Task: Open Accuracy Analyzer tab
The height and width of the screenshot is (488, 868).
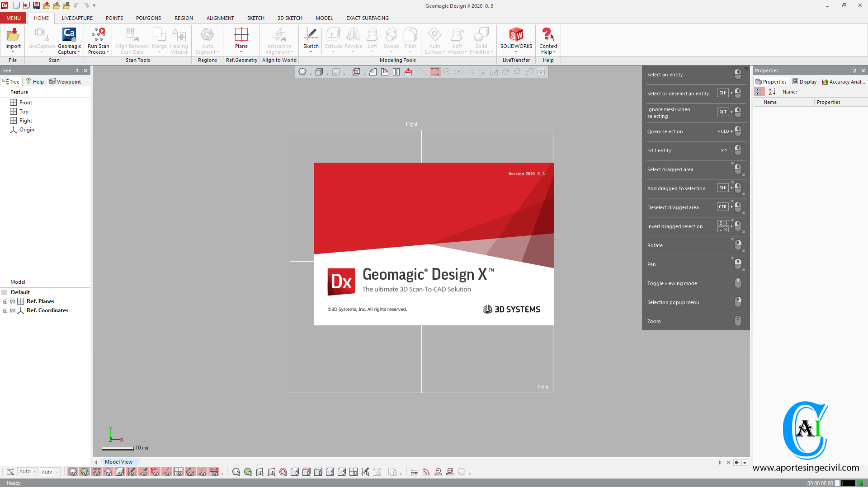Action: [844, 82]
